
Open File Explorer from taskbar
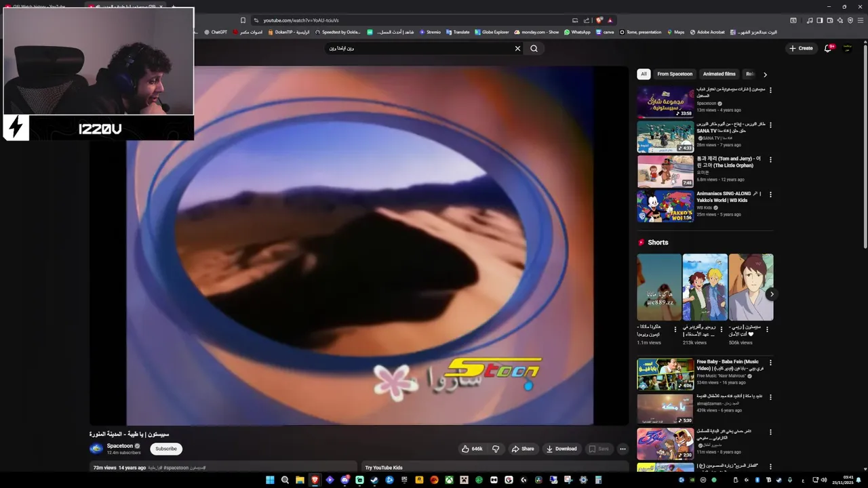pos(300,480)
